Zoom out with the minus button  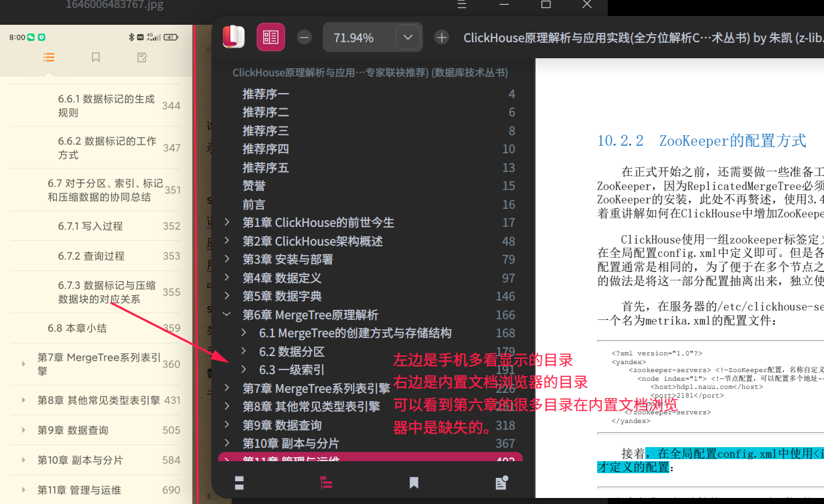(305, 37)
